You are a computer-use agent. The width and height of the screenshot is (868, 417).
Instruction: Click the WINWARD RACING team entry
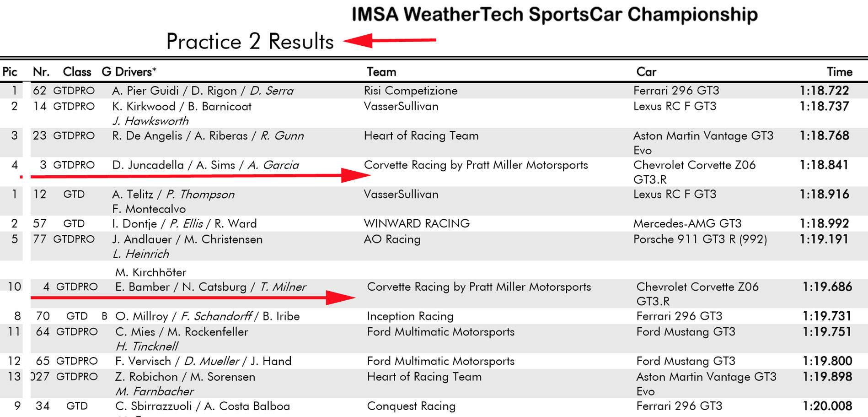[416, 223]
